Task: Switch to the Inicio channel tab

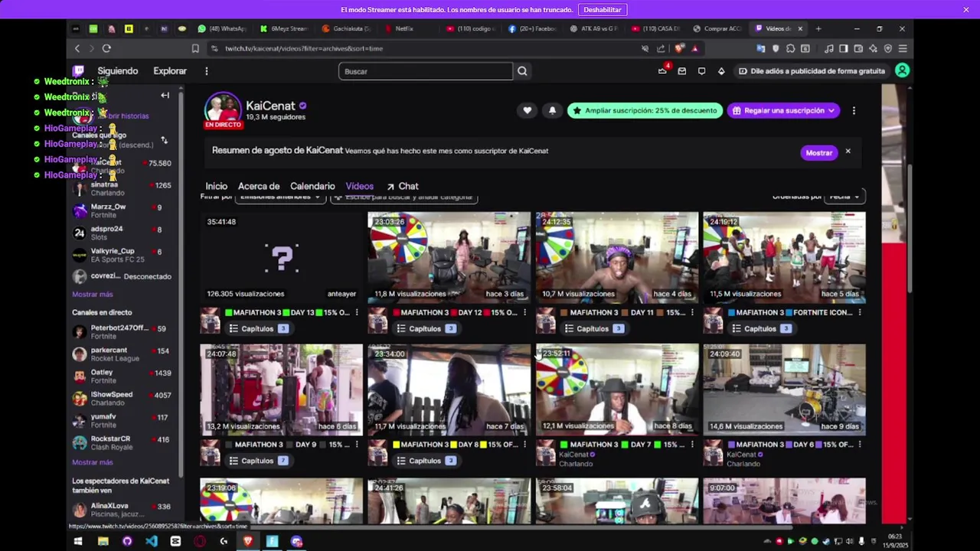Action: pyautogui.click(x=216, y=186)
